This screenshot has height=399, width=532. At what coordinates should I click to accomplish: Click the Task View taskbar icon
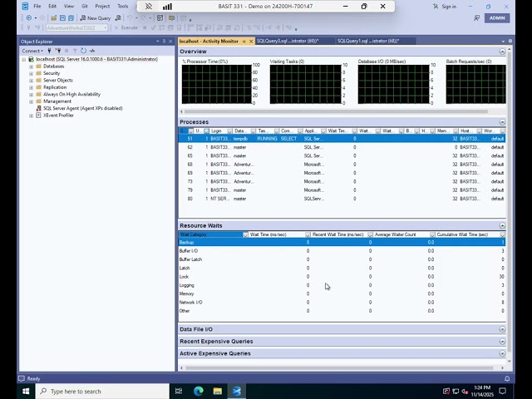click(x=179, y=392)
